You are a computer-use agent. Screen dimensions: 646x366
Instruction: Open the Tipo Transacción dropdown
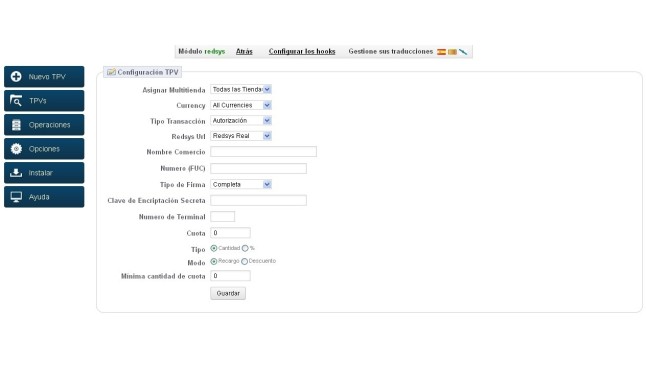(x=241, y=120)
